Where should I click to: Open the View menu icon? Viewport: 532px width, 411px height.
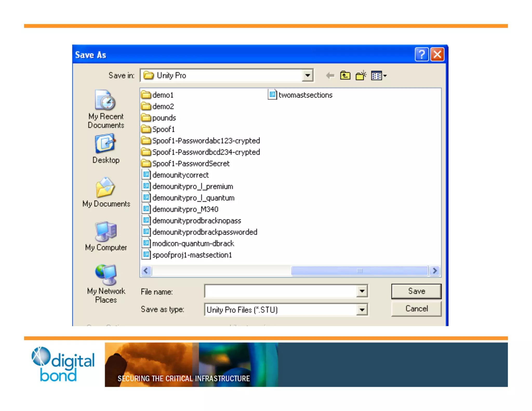(379, 76)
